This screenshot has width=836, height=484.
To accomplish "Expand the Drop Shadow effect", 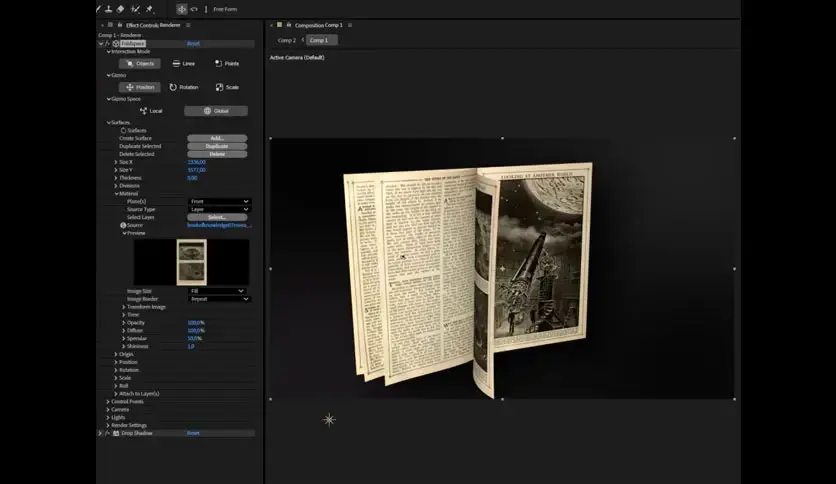I will (100, 433).
